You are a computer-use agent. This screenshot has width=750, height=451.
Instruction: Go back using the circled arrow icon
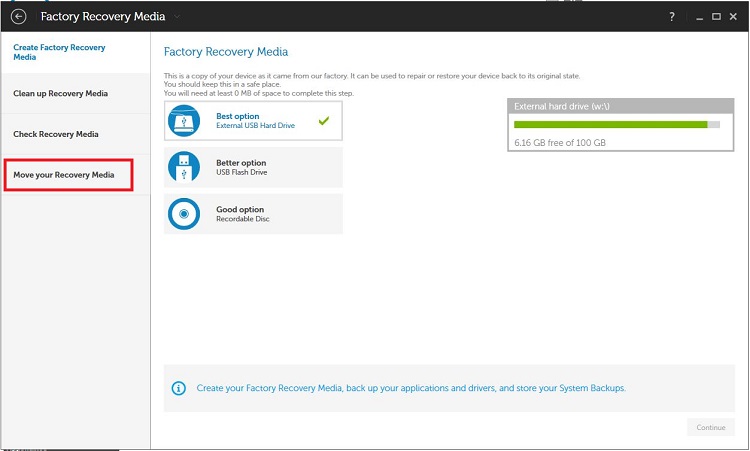click(18, 17)
